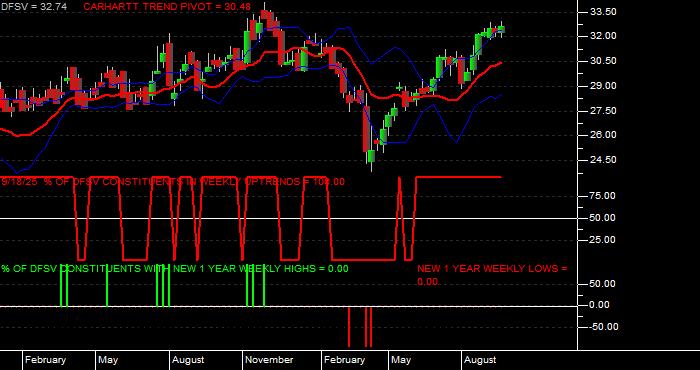Viewport: 700px width, 370px height.
Task: Select the November date marker
Action: 269,360
